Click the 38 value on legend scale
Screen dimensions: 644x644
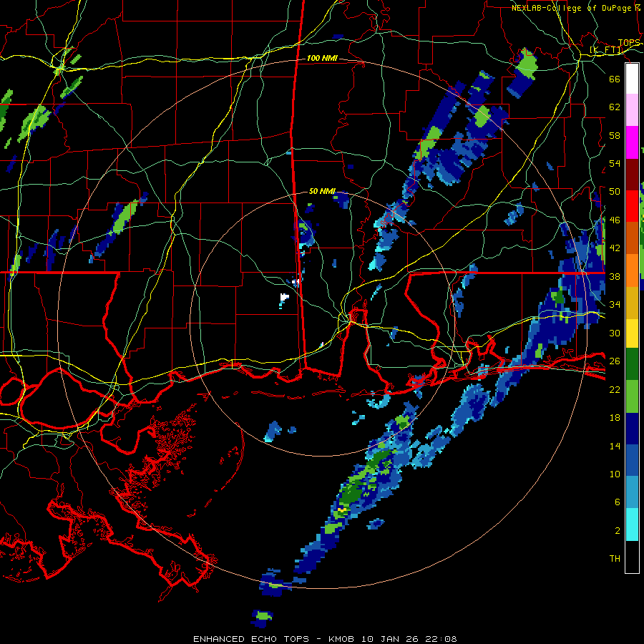click(615, 276)
